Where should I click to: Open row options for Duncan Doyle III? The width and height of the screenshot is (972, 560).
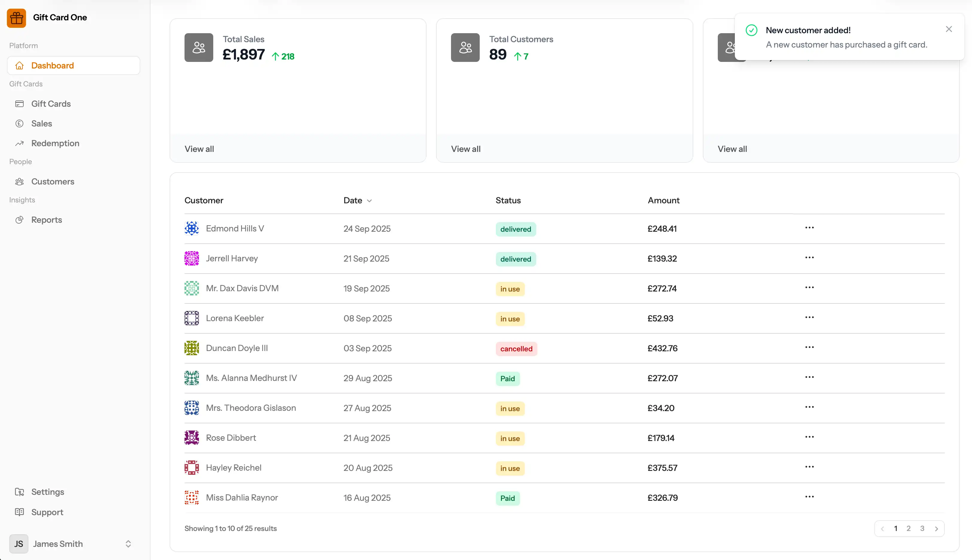point(809,347)
